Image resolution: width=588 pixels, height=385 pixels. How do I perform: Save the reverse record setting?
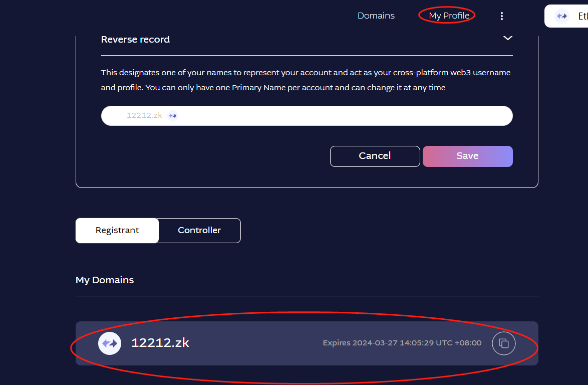tap(467, 156)
